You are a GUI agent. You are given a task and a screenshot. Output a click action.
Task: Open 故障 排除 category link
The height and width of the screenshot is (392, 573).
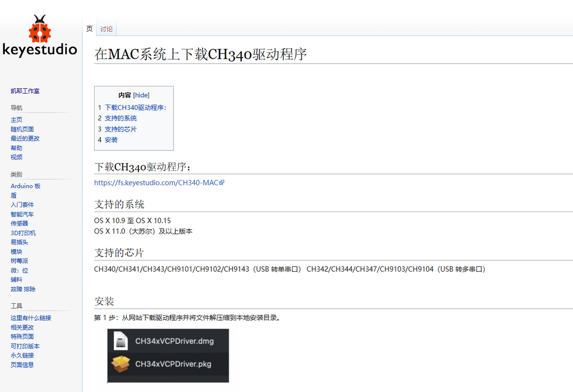23,289
